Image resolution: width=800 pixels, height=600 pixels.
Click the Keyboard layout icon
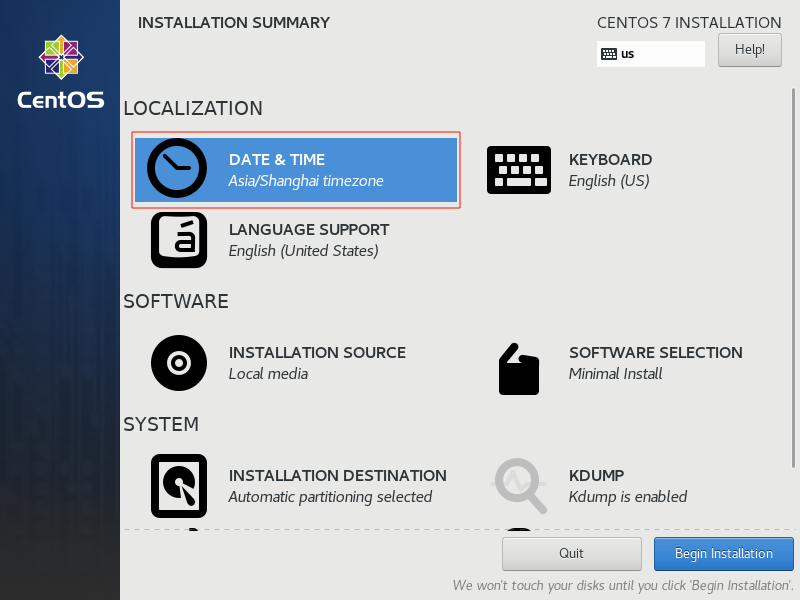(x=519, y=170)
